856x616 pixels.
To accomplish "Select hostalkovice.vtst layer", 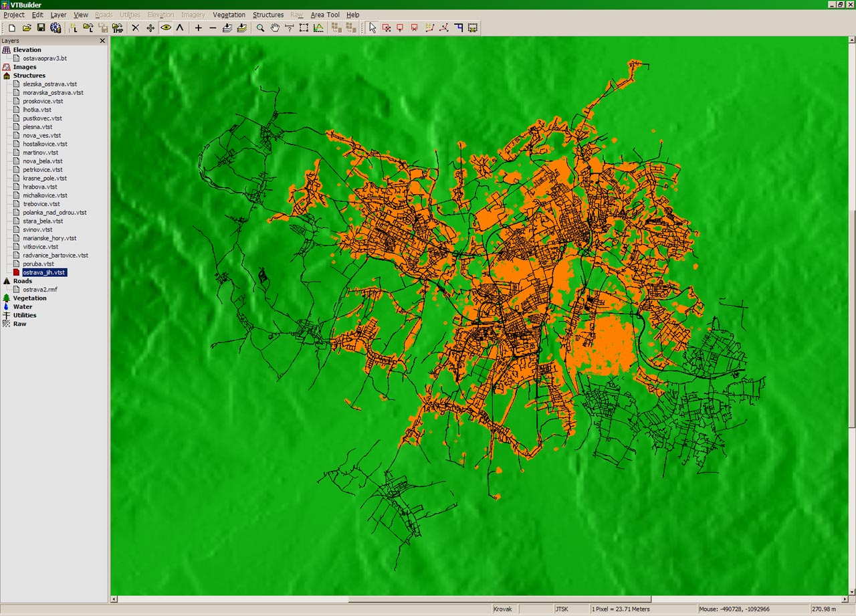I will pyautogui.click(x=45, y=144).
